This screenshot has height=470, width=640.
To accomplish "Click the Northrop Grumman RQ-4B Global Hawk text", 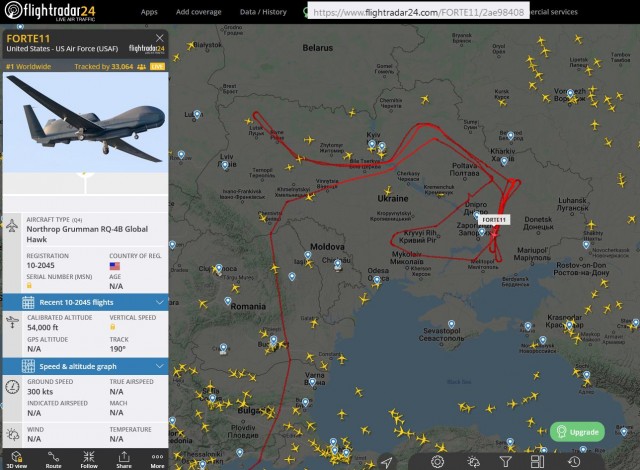I will point(87,234).
